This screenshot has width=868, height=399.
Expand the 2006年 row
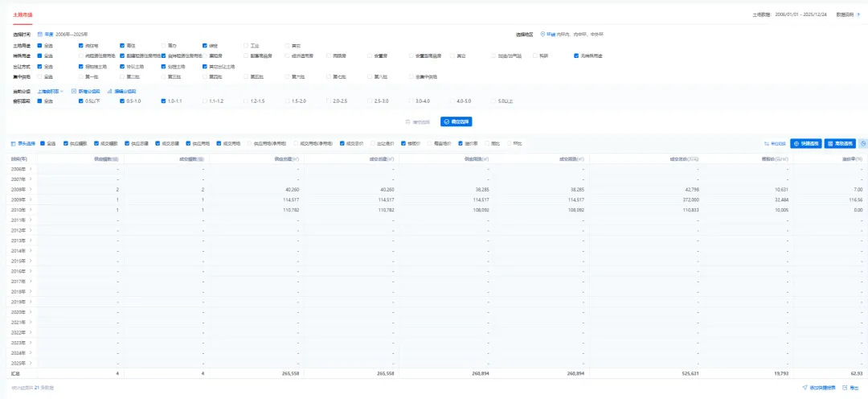pos(31,169)
